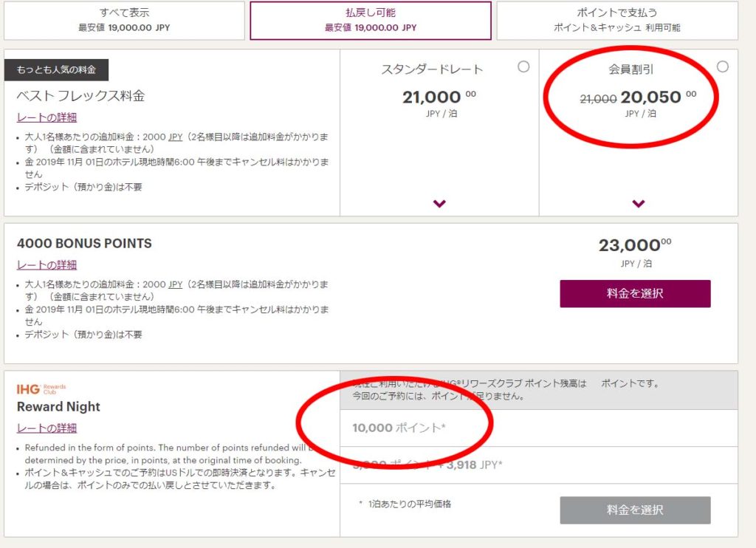Open レートの詳細 under Reward Night
This screenshot has height=548, width=756.
47,428
